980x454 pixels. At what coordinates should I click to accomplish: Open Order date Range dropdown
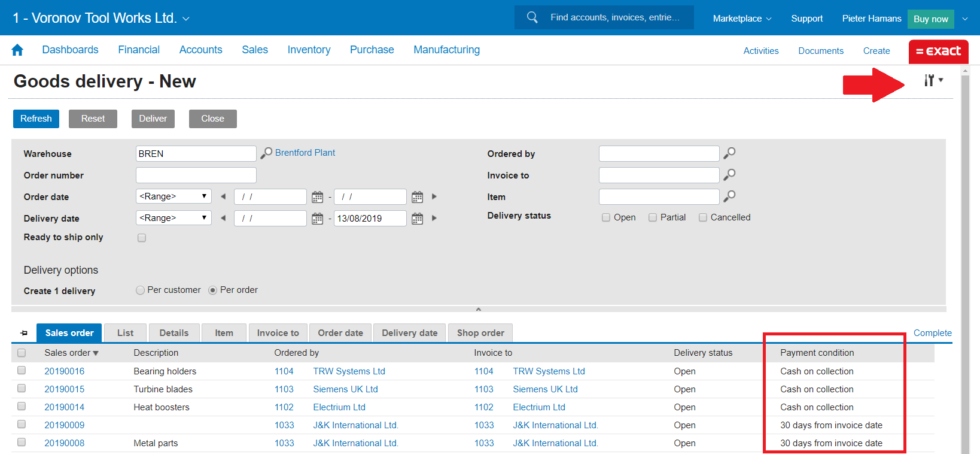[174, 196]
